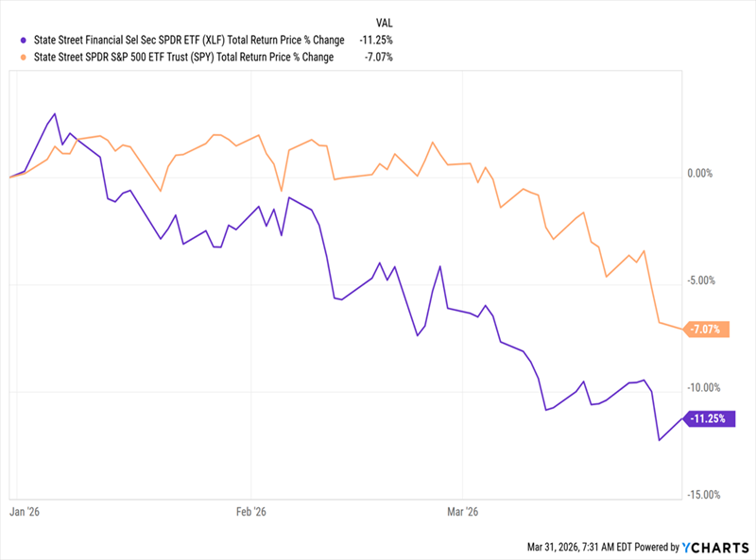Click the orange -7.07% end flag

(706, 330)
